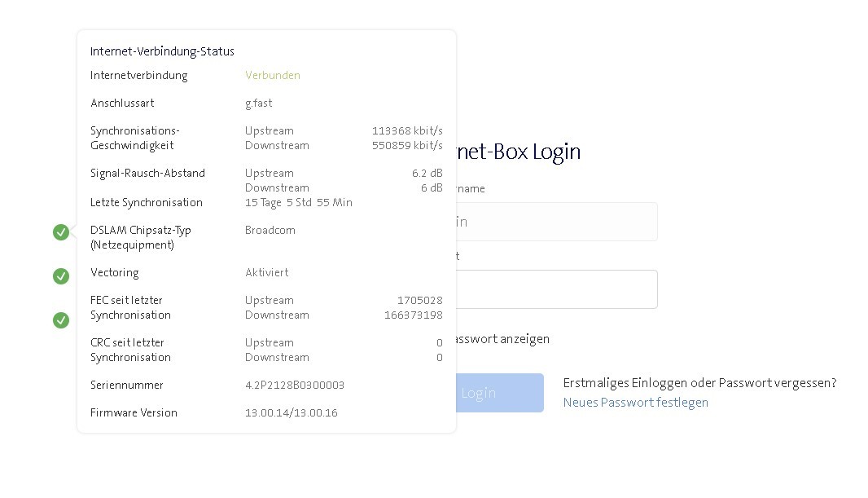Click the topmost green checkmark status icon

click(x=61, y=232)
